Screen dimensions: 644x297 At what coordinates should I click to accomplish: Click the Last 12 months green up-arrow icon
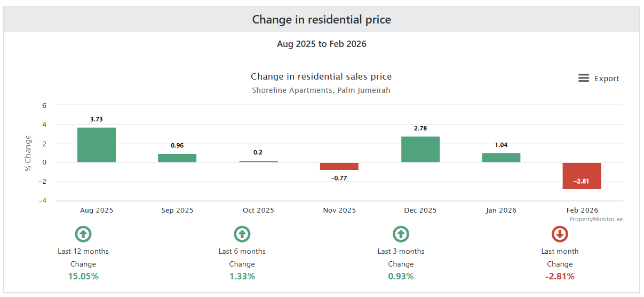pyautogui.click(x=83, y=234)
